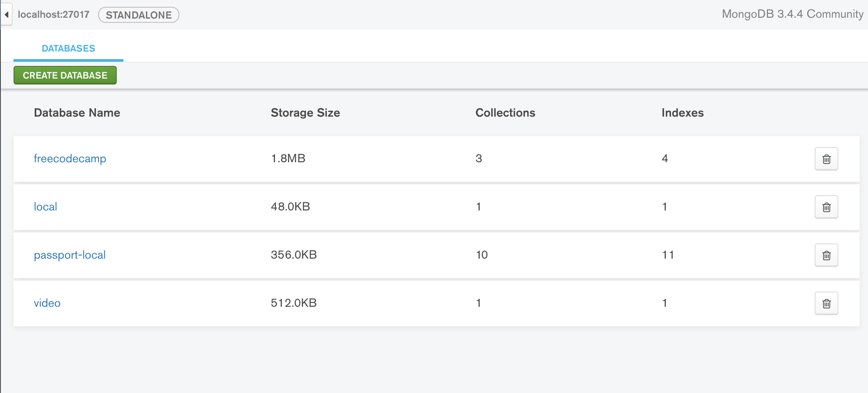Collapse the sidebar with the left arrow
This screenshot has width=868, height=393.
click(6, 15)
